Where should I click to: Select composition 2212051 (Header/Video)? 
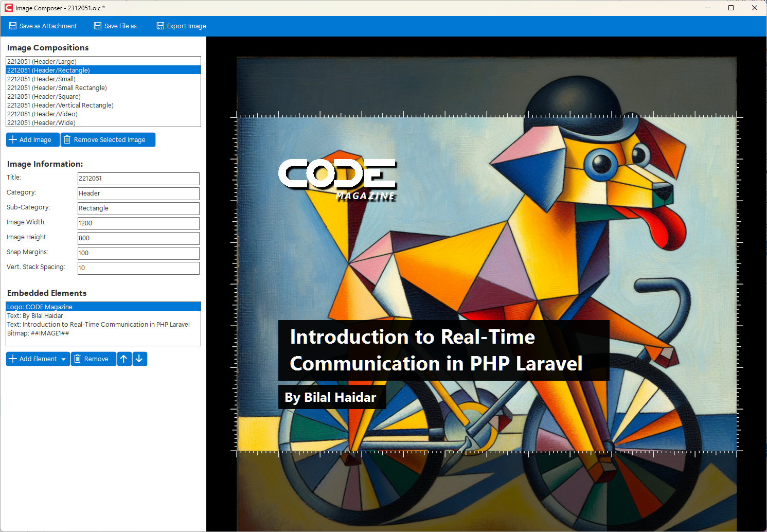(103, 114)
